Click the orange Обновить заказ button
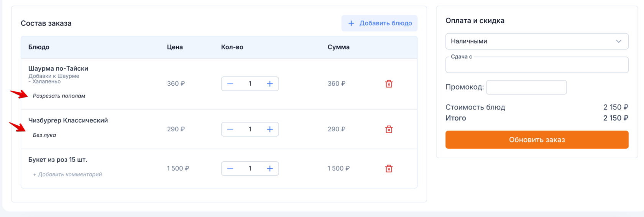This screenshot has width=644, height=217. coord(537,140)
